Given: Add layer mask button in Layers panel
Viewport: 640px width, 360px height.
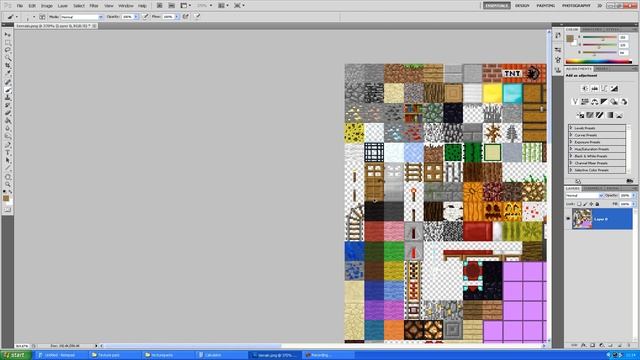Looking at the screenshot, I should (x=593, y=345).
